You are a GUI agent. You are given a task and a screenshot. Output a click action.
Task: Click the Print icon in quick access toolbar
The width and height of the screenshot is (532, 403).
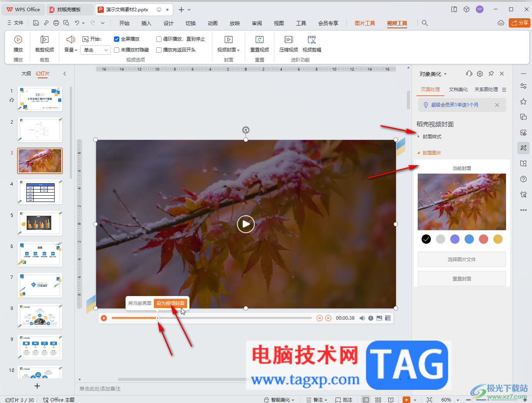(56, 23)
